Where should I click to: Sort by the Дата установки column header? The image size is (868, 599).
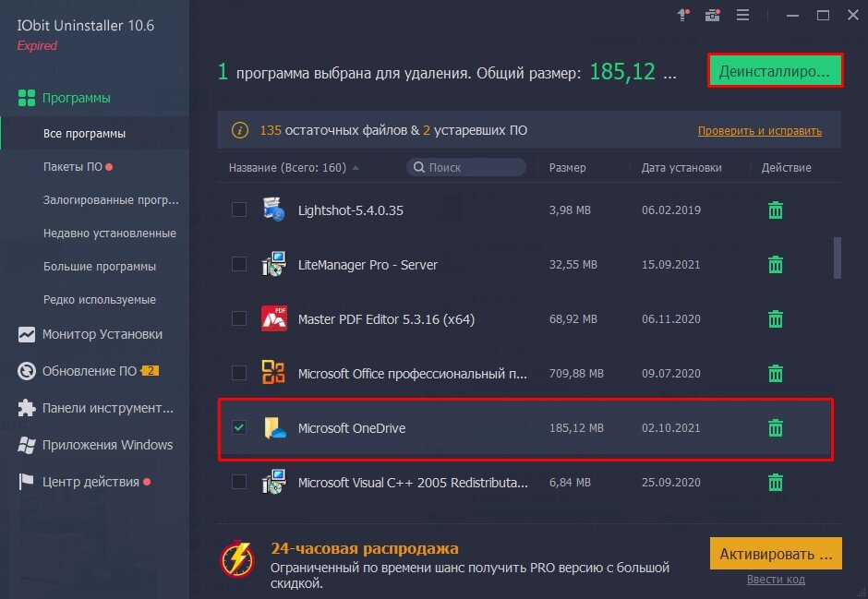[681, 168]
